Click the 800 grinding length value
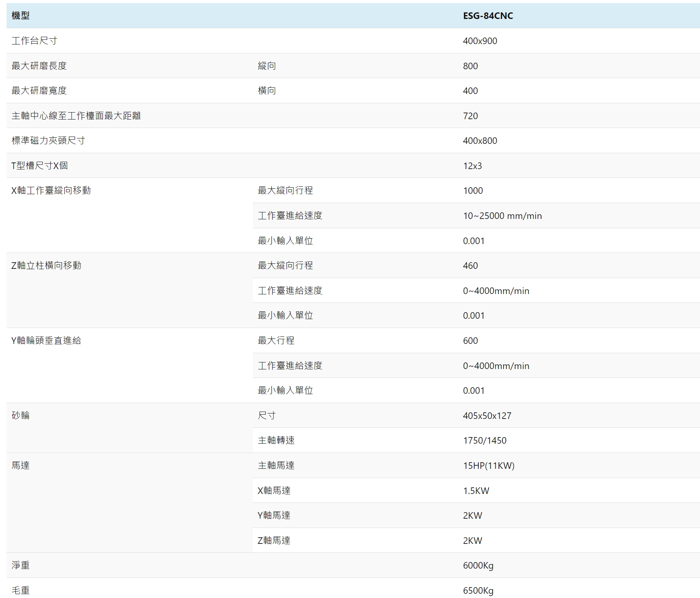Screen dimensions: 700x598 (470, 66)
